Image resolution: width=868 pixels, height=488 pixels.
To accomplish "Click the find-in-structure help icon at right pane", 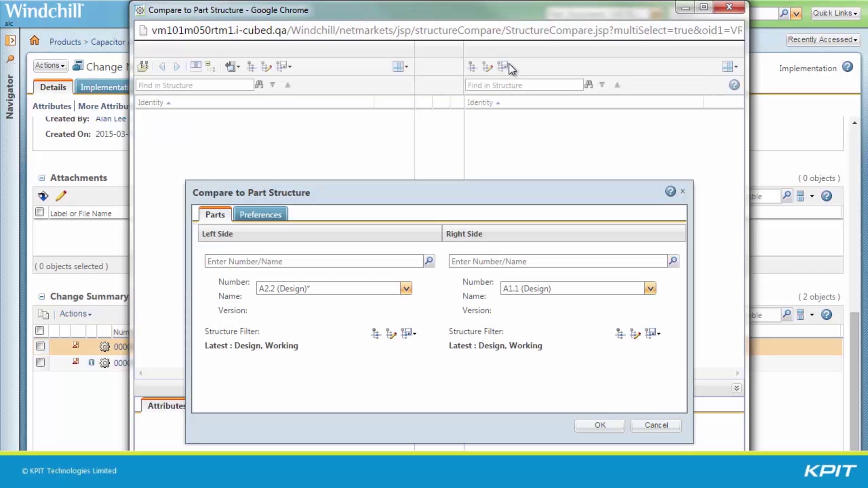I will coord(734,85).
